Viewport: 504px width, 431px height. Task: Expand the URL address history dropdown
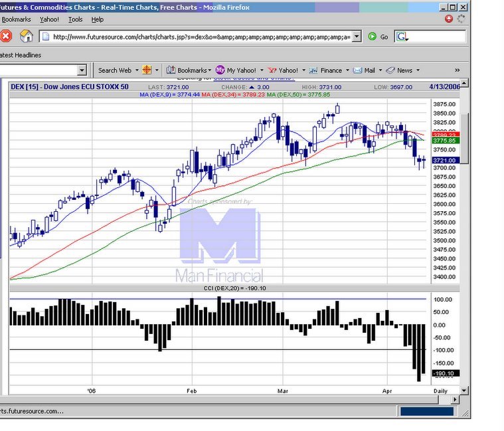point(357,37)
